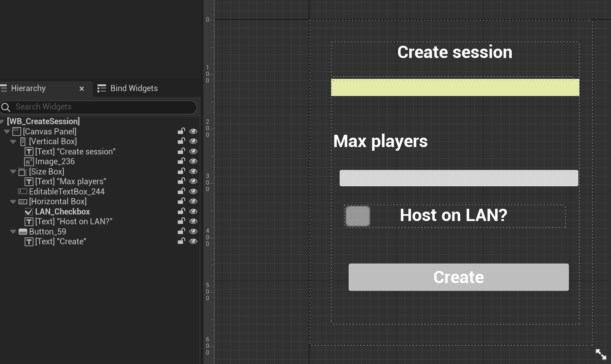The image size is (611, 364).
Task: Select the "Host on LAN?" label in canvas
Action: tap(454, 215)
